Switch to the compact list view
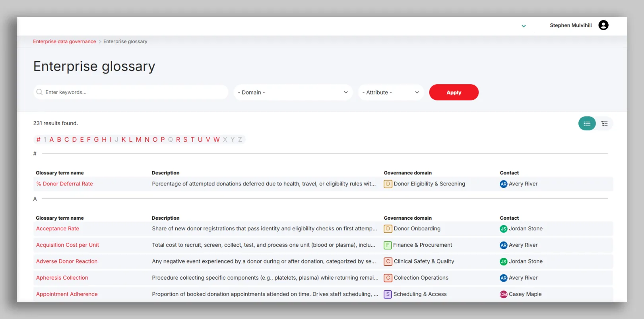The image size is (644, 319). tap(587, 124)
